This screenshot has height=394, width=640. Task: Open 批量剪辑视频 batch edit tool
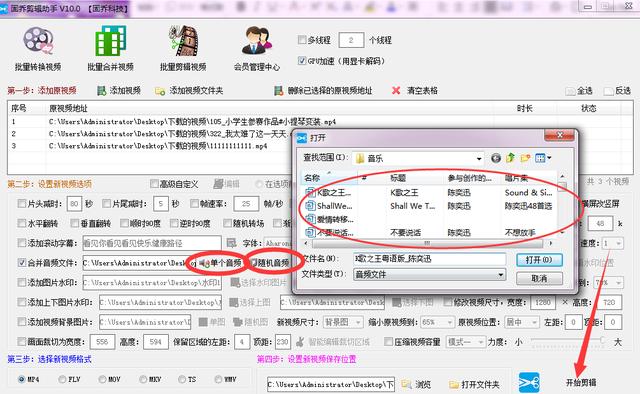point(183,48)
